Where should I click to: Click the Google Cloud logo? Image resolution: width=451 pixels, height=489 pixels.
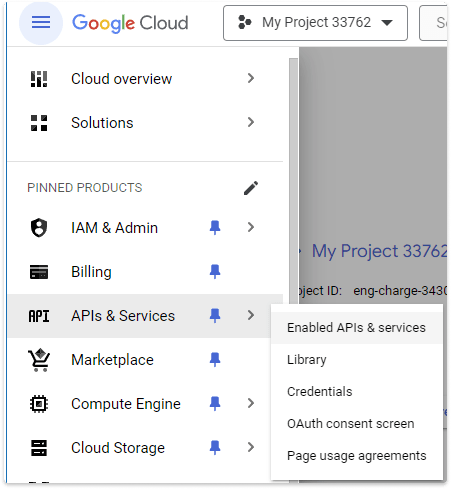coord(130,23)
